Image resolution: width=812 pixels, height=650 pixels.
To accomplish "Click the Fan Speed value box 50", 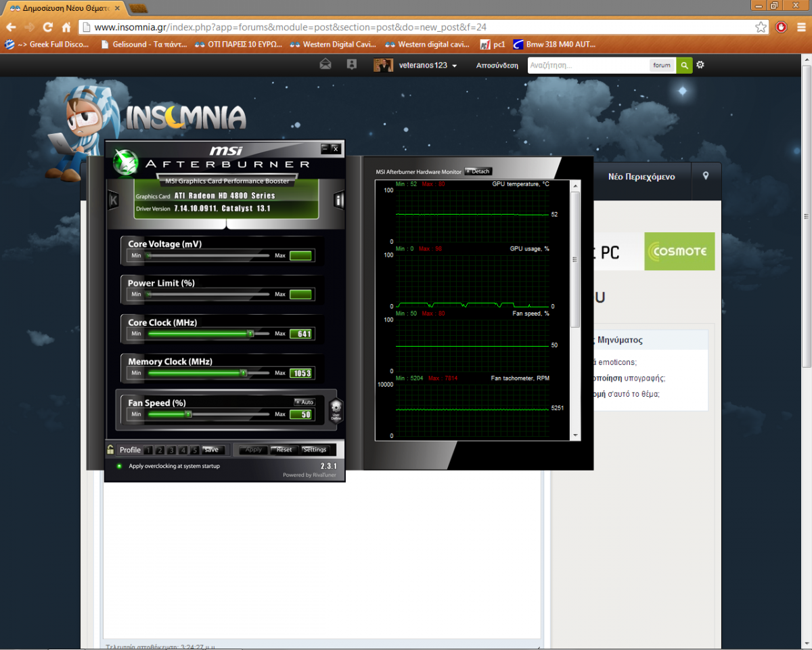I will tap(301, 414).
